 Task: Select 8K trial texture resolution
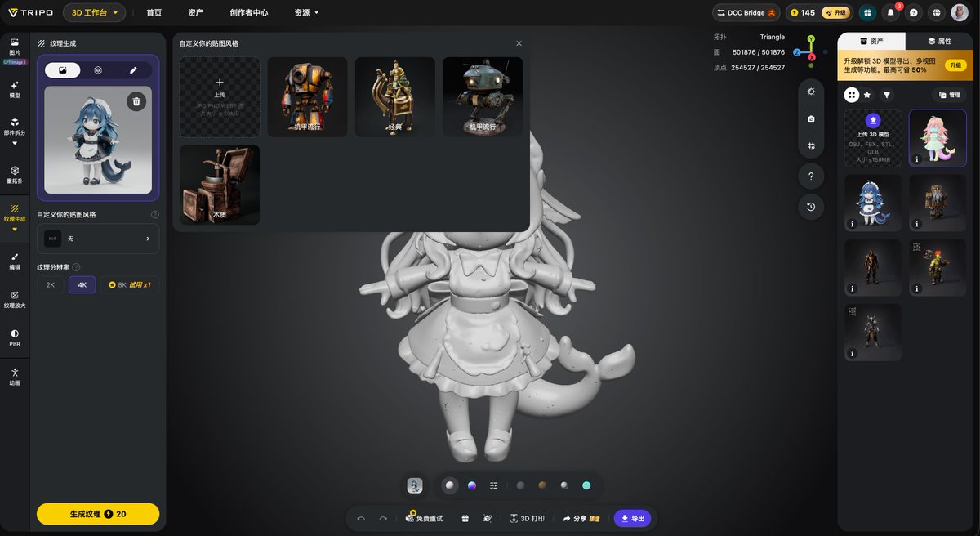[130, 284]
